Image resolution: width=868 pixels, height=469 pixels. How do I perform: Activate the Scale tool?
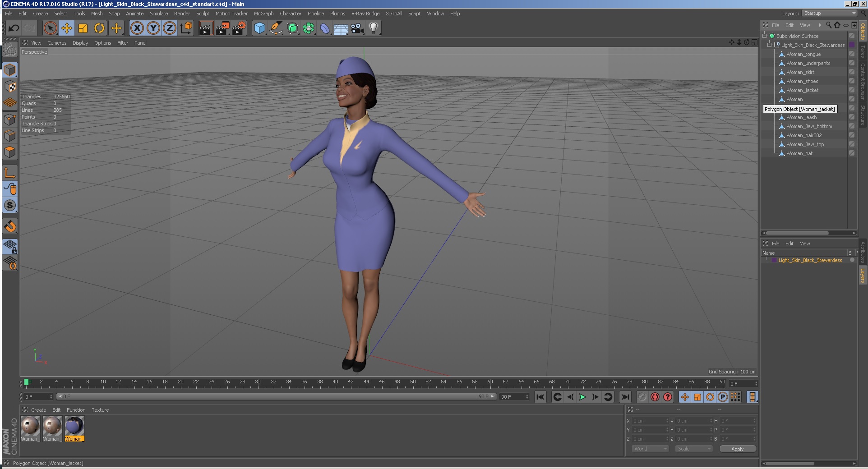pyautogui.click(x=83, y=28)
